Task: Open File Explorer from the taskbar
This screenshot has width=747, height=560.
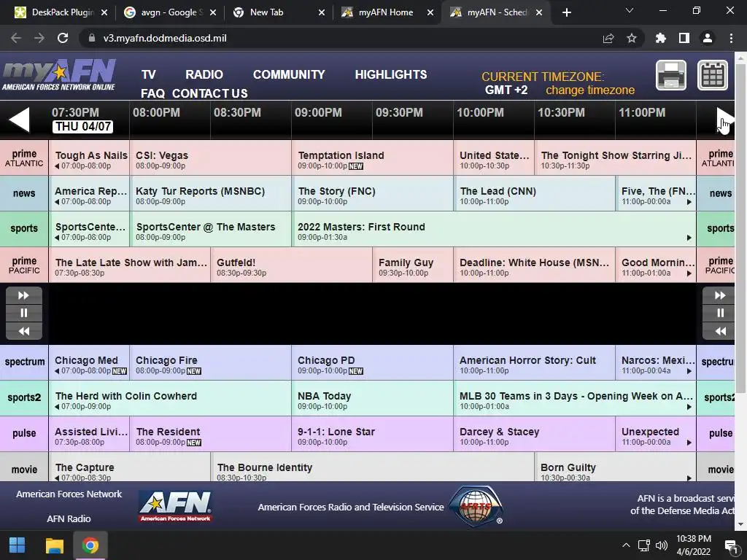Action: click(54, 545)
